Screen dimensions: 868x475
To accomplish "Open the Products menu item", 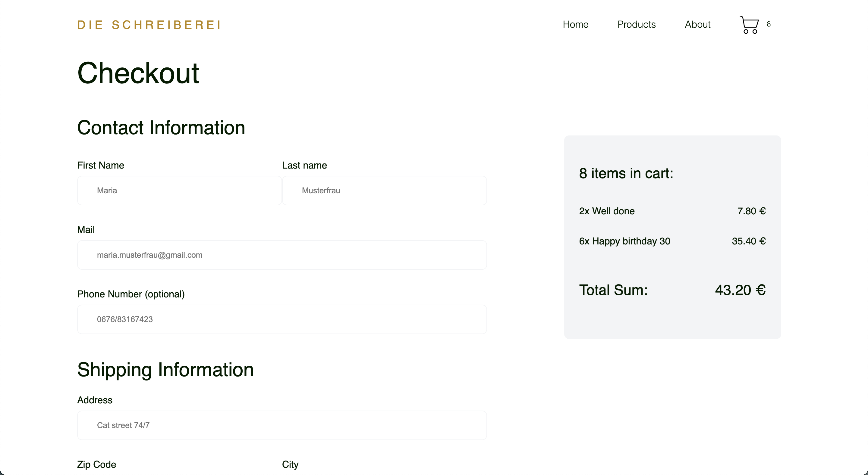I will (x=636, y=25).
